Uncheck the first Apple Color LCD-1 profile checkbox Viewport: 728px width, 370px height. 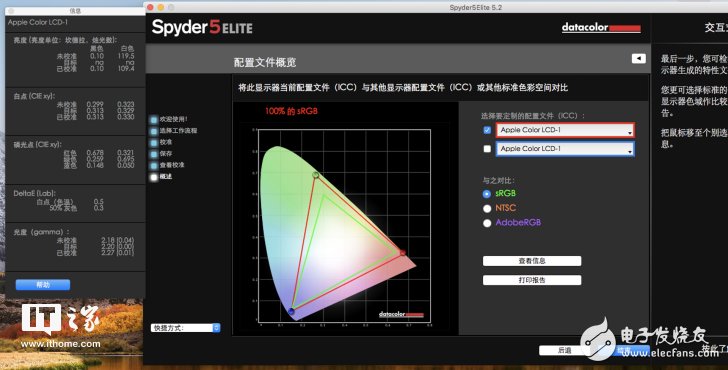coord(487,130)
